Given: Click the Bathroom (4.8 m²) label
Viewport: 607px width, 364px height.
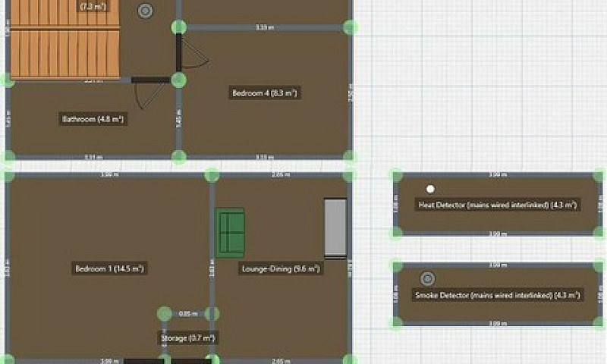Looking at the screenshot, I should pos(93,119).
